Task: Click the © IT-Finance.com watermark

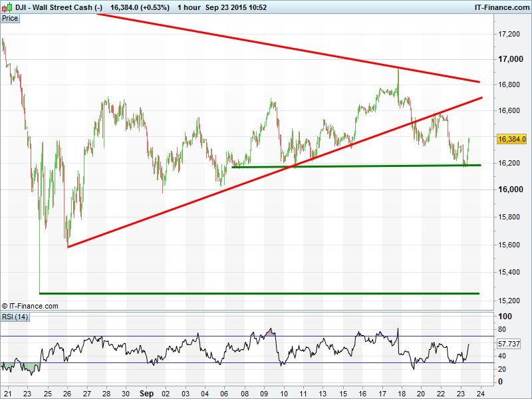Action: pos(30,306)
